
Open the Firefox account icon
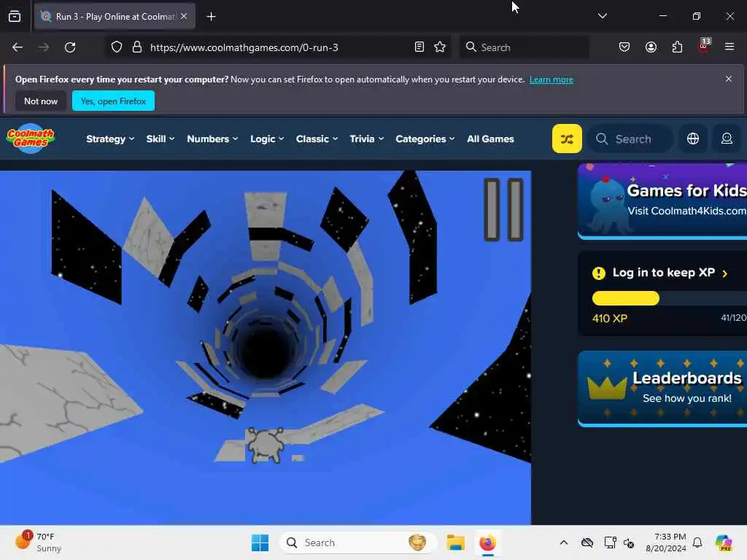click(x=651, y=47)
